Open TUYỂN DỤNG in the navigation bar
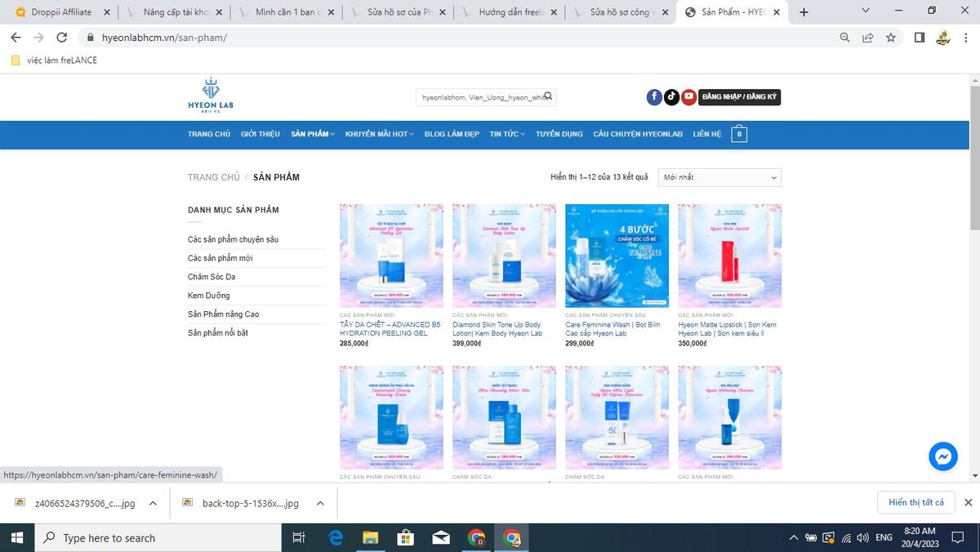Image resolution: width=980 pixels, height=552 pixels. tap(559, 134)
